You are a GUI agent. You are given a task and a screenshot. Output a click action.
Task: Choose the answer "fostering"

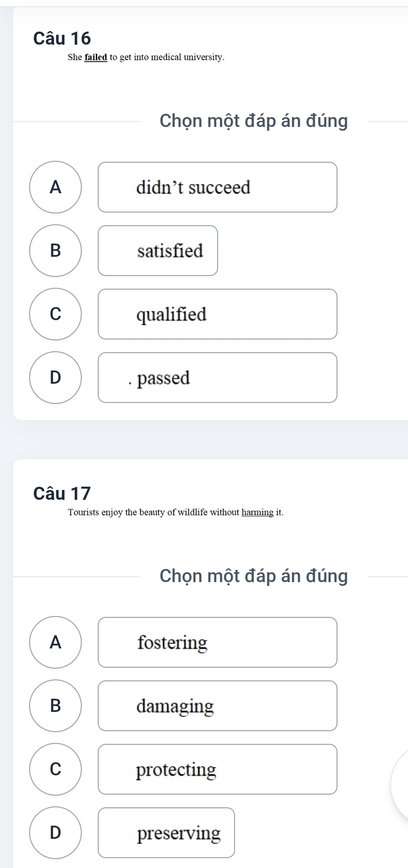coord(218,642)
